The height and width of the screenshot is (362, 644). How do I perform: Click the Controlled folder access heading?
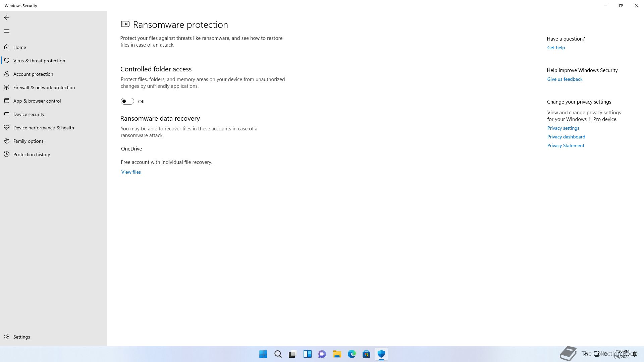click(x=156, y=69)
